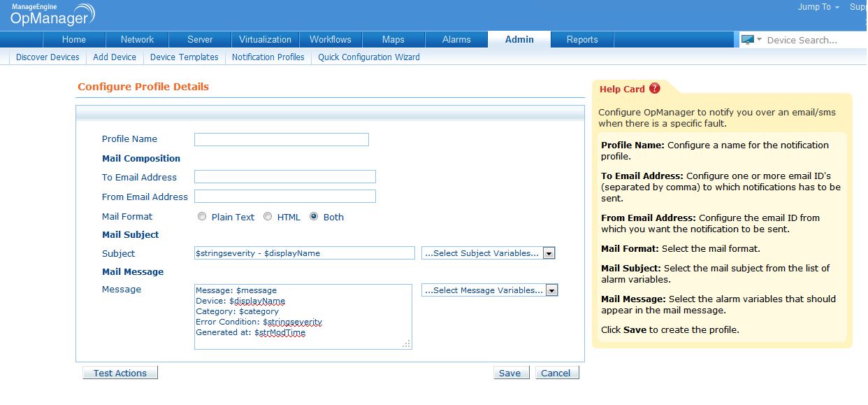The width and height of the screenshot is (868, 405).
Task: Click the Mail Format field label
Action: (x=127, y=216)
